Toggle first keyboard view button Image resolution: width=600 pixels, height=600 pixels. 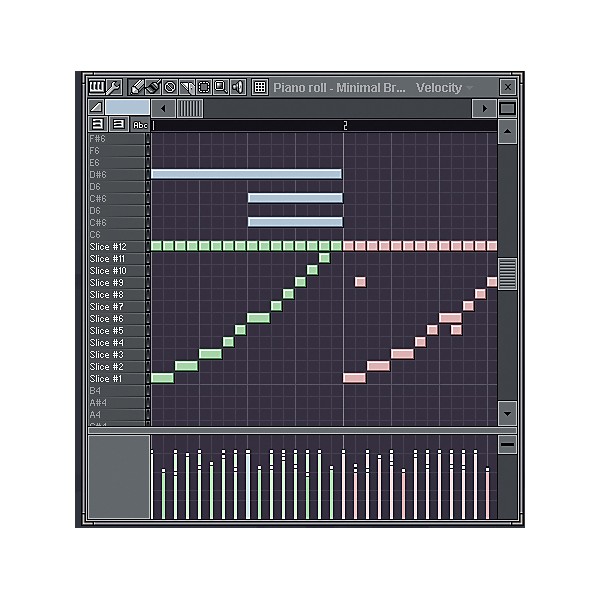pos(98,124)
